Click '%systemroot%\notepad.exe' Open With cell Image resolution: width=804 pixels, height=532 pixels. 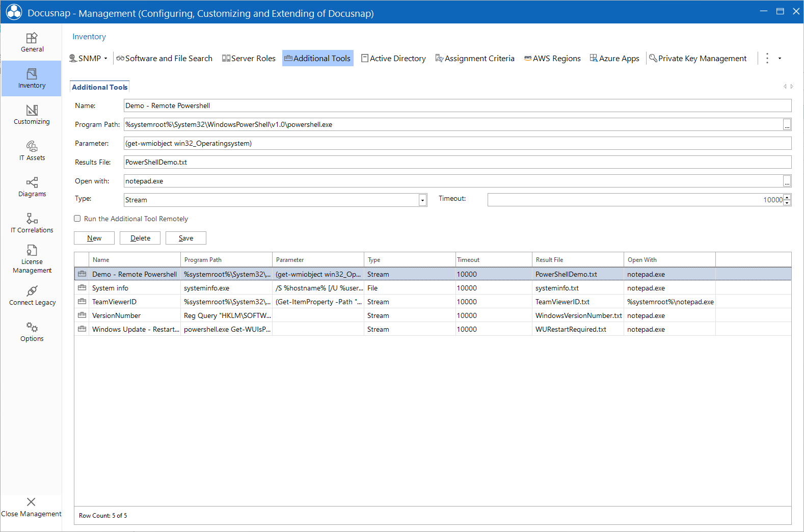[x=670, y=302]
